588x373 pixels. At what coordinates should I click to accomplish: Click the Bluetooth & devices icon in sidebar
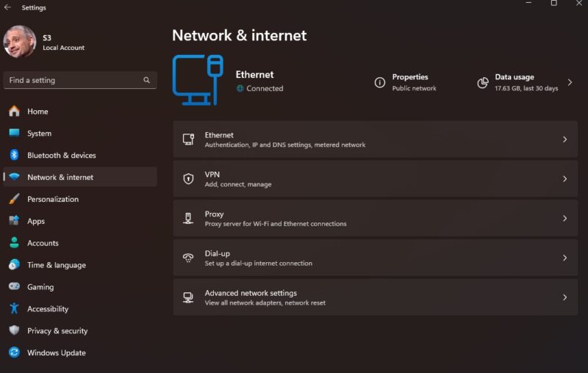click(14, 155)
